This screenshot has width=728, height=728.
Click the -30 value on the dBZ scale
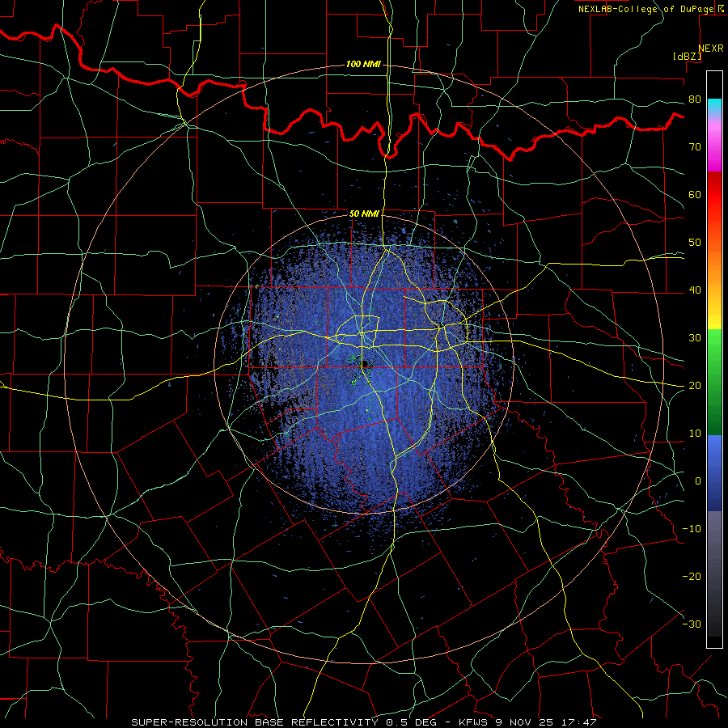click(692, 624)
